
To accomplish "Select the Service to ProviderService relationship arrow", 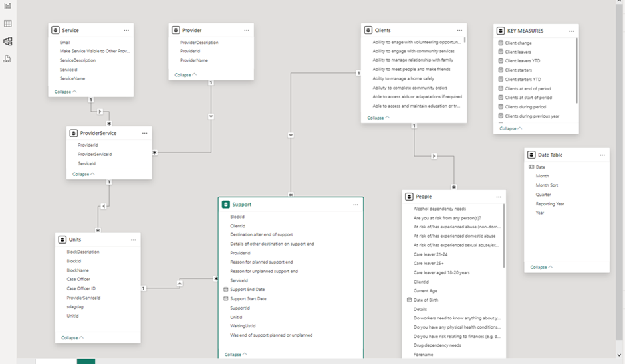I will (x=100, y=112).
